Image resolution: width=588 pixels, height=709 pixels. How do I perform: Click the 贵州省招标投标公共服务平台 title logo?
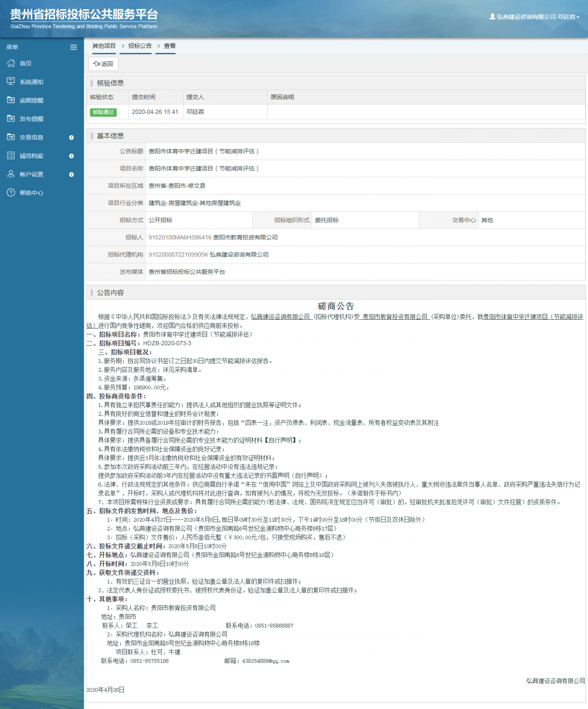[x=84, y=19]
